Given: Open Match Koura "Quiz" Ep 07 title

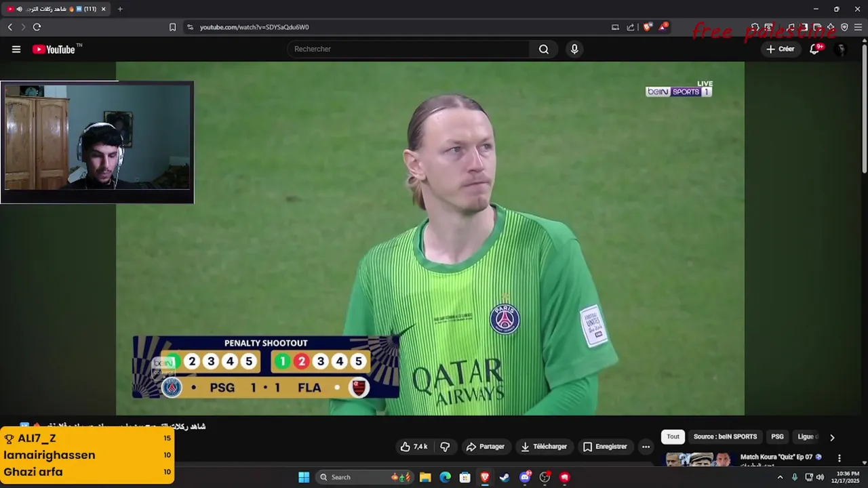Looking at the screenshot, I should 781,457.
